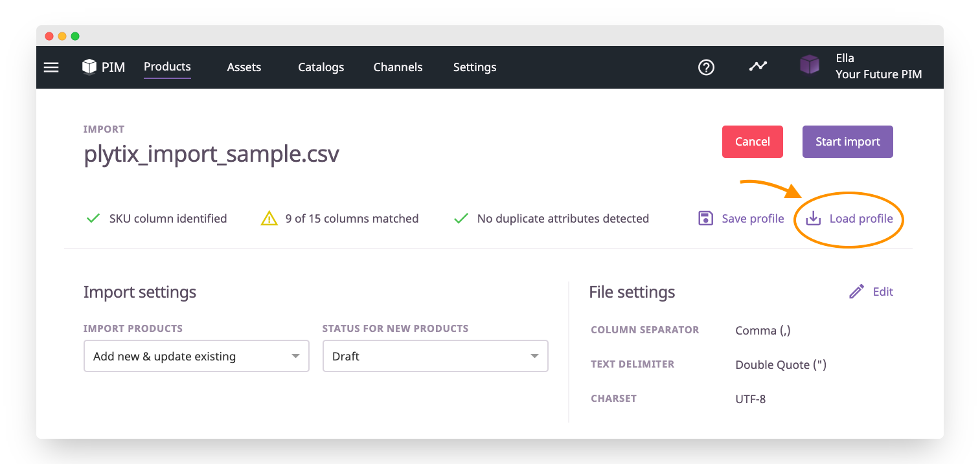Open the help question mark icon
980x464 pixels.
(706, 67)
